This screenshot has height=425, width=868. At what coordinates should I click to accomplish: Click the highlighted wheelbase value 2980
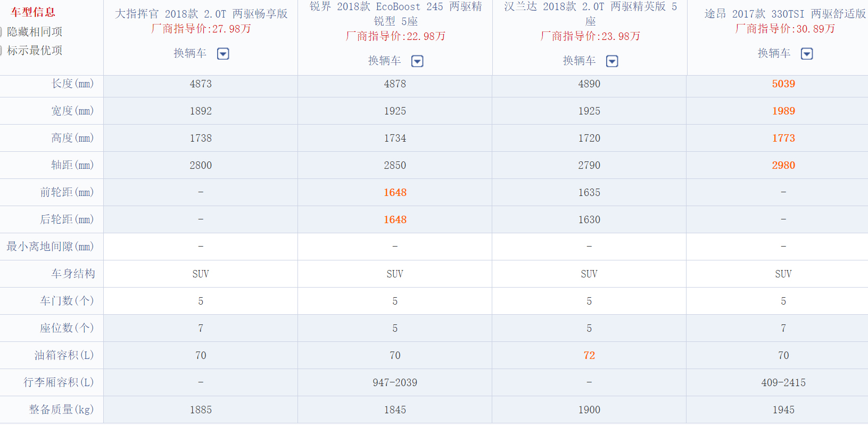[783, 165]
